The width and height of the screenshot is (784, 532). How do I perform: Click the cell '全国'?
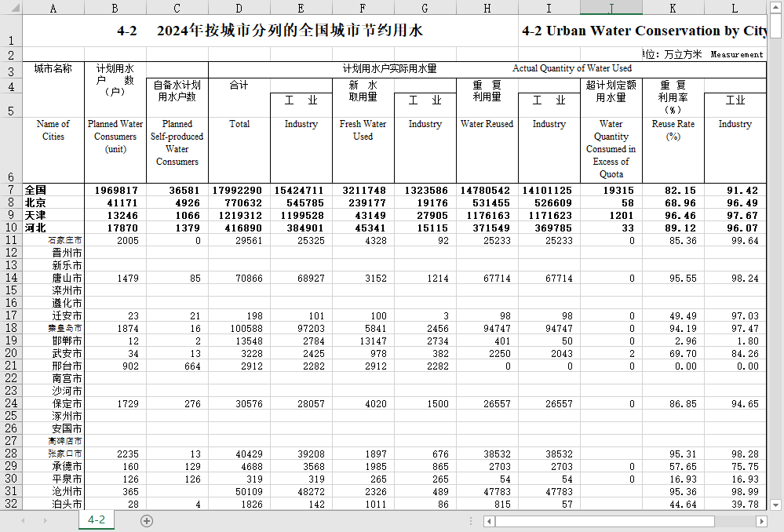[x=53, y=190]
